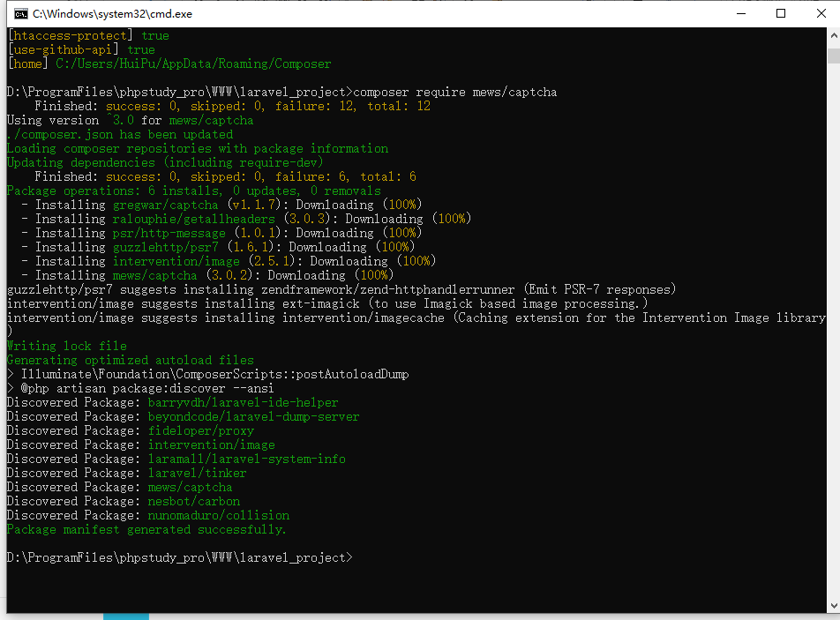Close the cmd.exe window

pyautogui.click(x=821, y=13)
